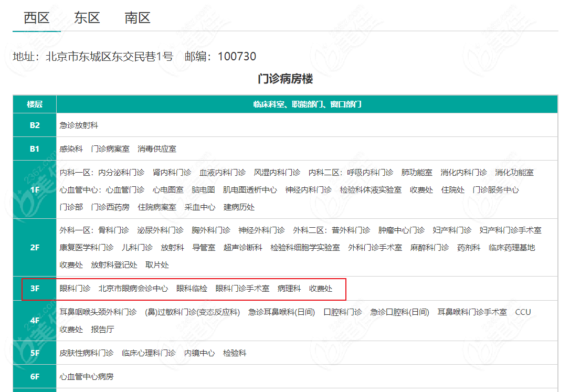Click 呼吸内科门诊 on 1F
The height and width of the screenshot is (392, 570).
point(370,173)
